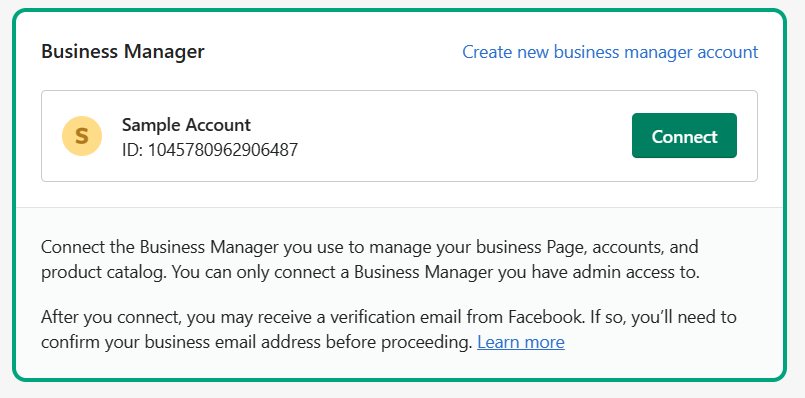Follow the Learn more link
Screen dimensions: 805x398
(521, 342)
